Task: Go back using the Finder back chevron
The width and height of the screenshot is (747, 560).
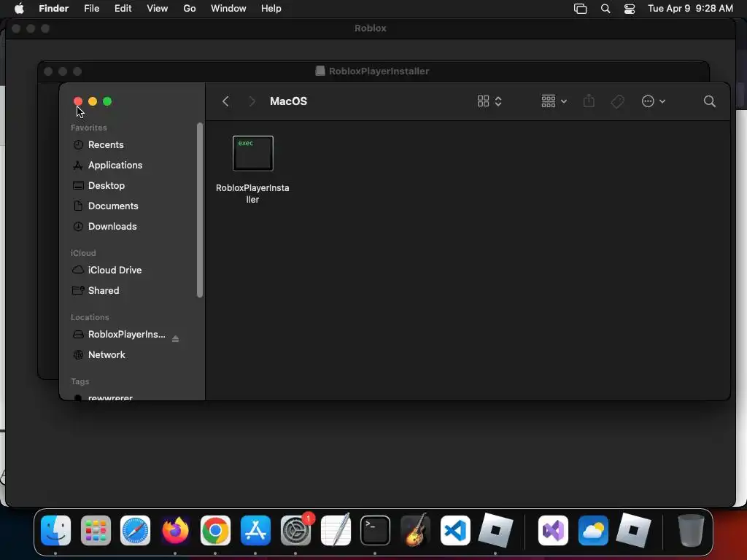Action: pyautogui.click(x=226, y=101)
